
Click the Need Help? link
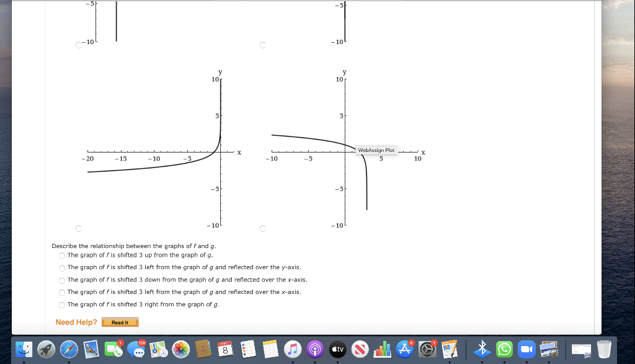click(x=76, y=322)
